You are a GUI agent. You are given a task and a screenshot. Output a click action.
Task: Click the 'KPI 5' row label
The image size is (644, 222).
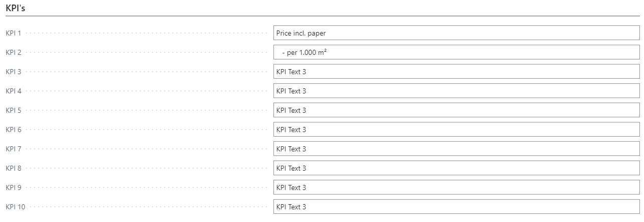tap(14, 110)
